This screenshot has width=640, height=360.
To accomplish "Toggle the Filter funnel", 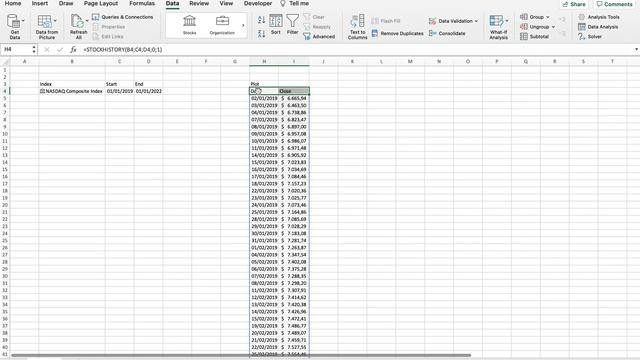I will 292,24.
